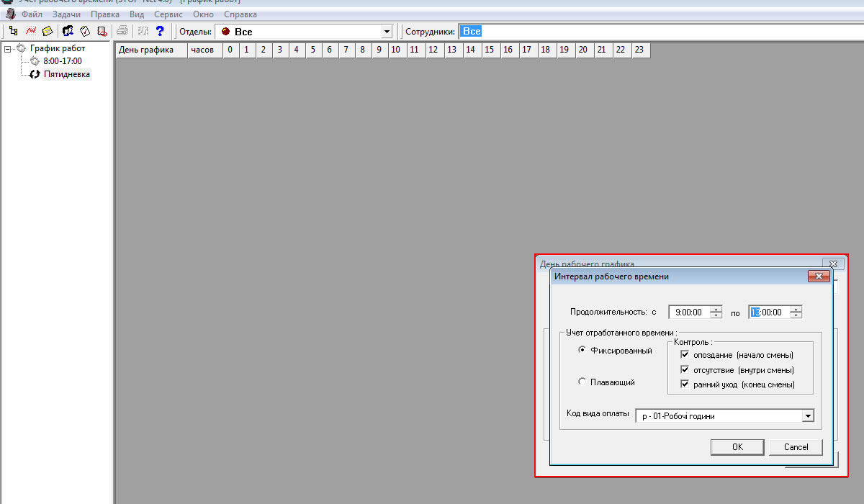Confirm the interval with OK button
The image size is (864, 504).
click(x=737, y=447)
